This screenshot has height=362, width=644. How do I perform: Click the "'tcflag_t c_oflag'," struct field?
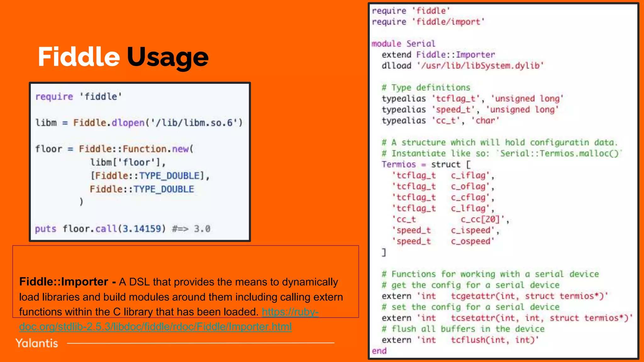coord(443,186)
